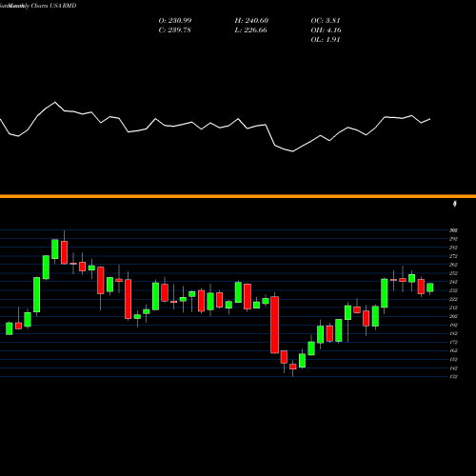This screenshot has width=476, height=476.
Task: Click the OC: 3.81 percentage value
Action: click(x=326, y=21)
